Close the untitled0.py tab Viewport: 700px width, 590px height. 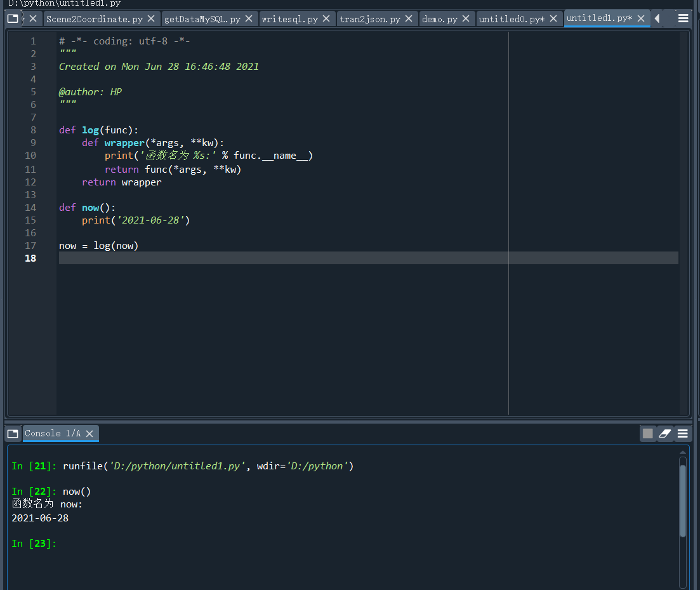[x=553, y=19]
